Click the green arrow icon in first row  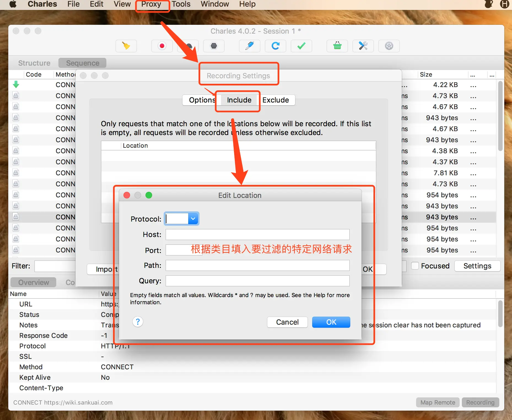click(x=16, y=85)
